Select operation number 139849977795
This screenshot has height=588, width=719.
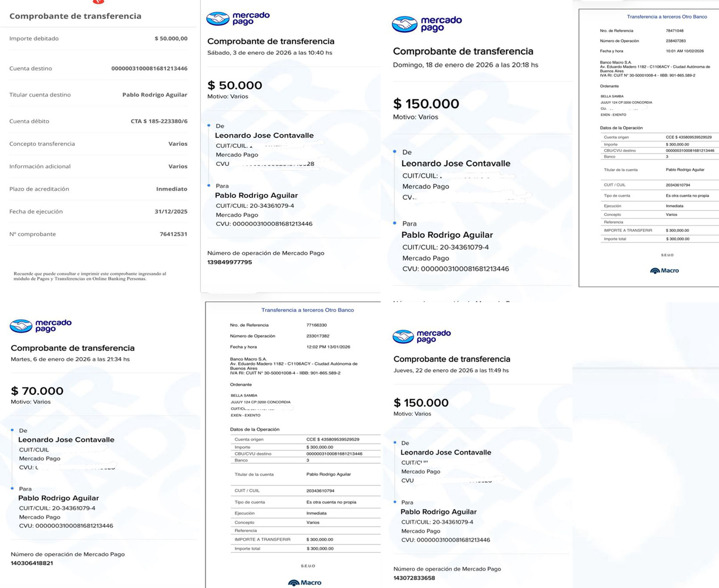(x=229, y=263)
